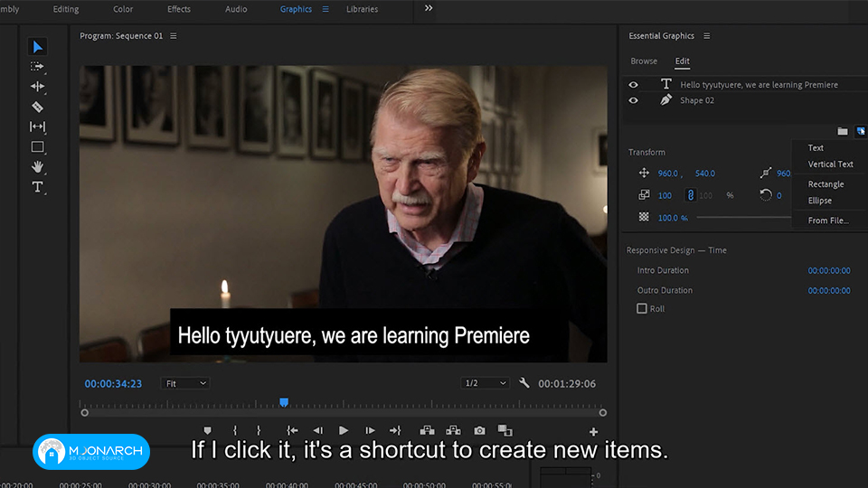Open the 1/2 playback resolution dropdown
Image resolution: width=868 pixels, height=488 pixels.
coord(485,383)
